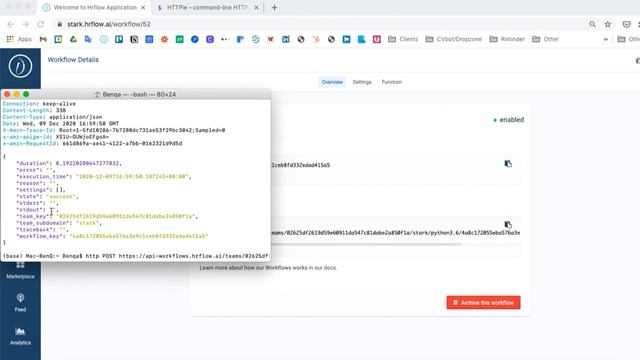The width and height of the screenshot is (640, 360).
Task: Open Marketplace in the sidebar
Action: coord(20,270)
